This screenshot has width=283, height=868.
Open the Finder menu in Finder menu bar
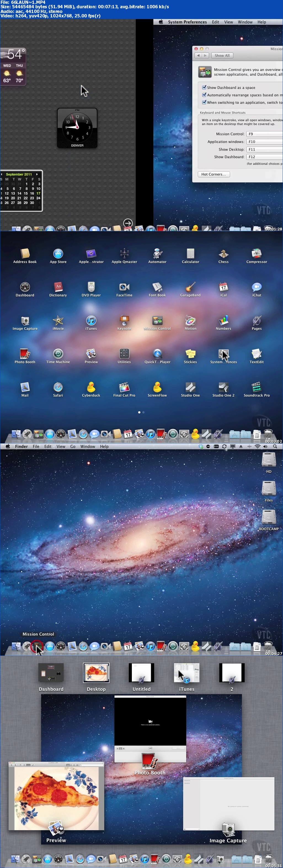(21, 447)
